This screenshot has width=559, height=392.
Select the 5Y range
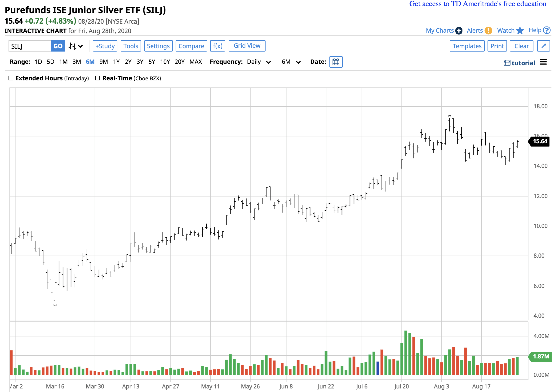(x=152, y=62)
